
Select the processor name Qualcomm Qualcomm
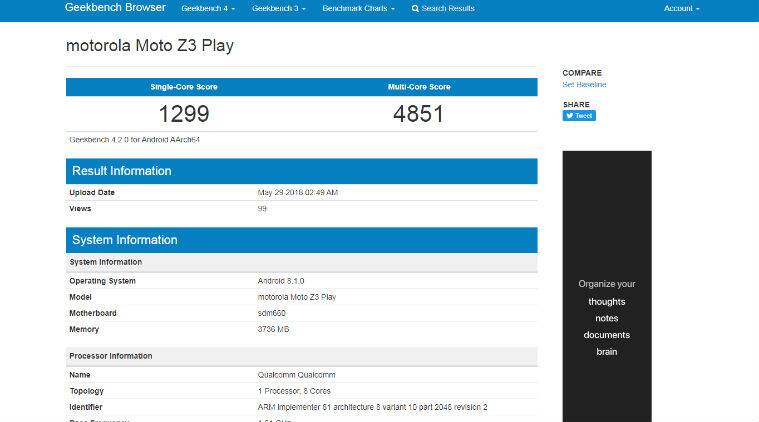(x=296, y=375)
